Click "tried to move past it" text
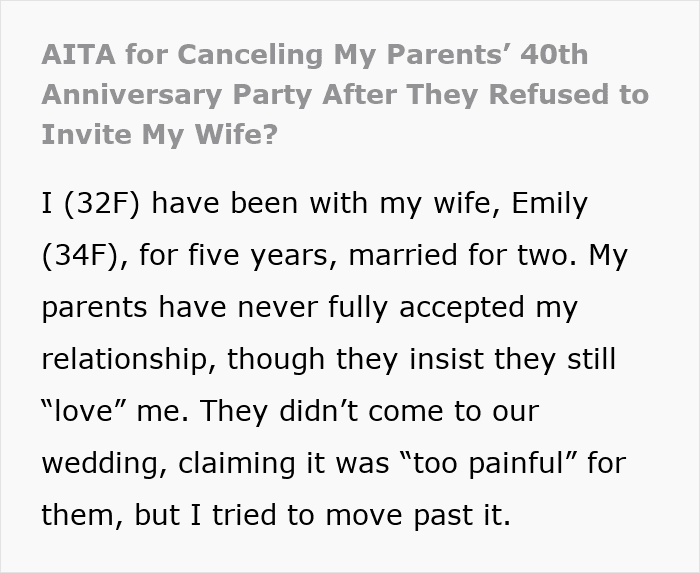The height and width of the screenshot is (573, 700). click(x=360, y=515)
